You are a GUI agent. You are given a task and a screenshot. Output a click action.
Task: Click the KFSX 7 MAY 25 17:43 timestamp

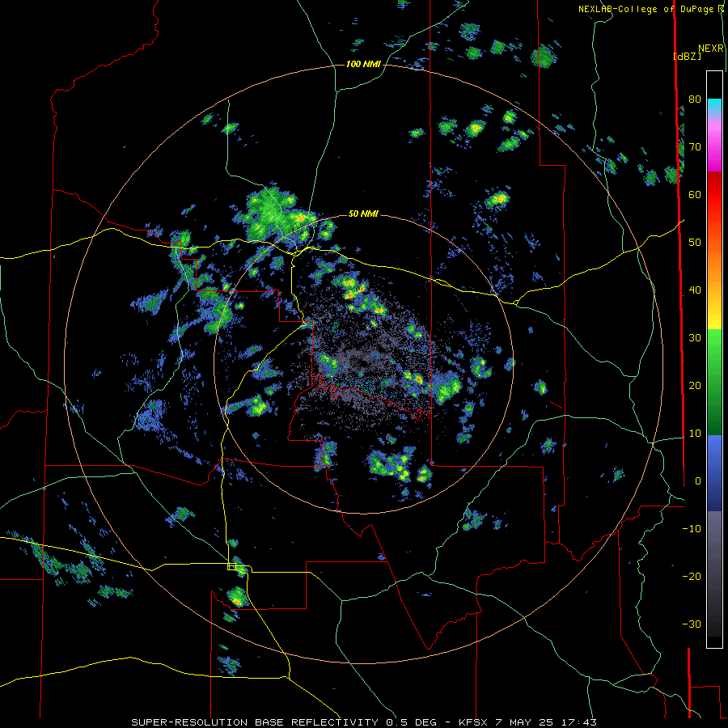528,722
